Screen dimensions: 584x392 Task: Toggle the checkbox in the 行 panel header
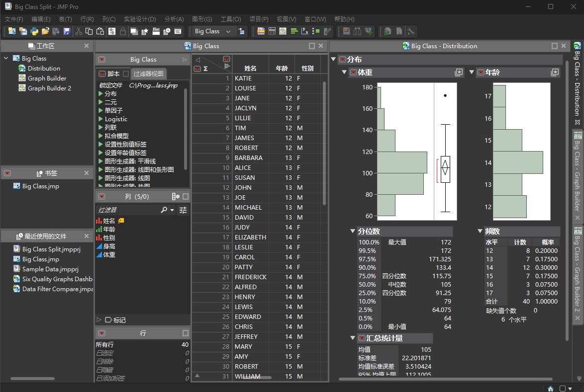pyautogui.click(x=186, y=333)
